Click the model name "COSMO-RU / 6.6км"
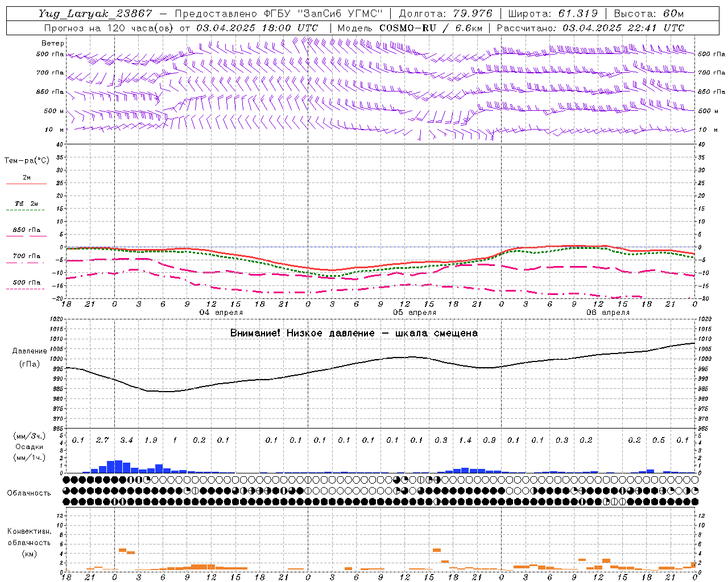Viewport: 728px width, 582px height. coord(431,28)
